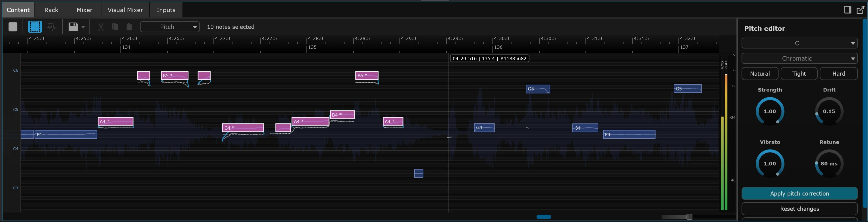Select the unlabeled pink note before first B5
This screenshot has width=868, height=222.
pos(144,75)
